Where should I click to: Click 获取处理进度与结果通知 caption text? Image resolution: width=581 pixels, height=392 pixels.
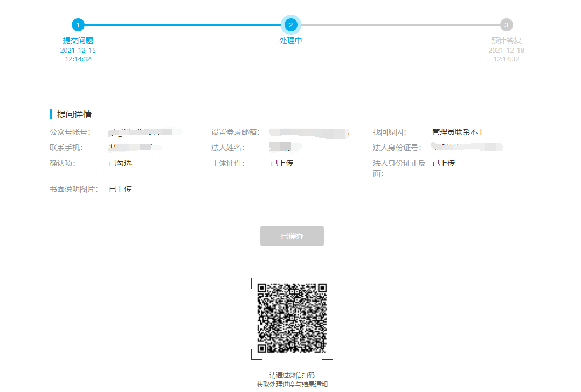click(x=292, y=384)
